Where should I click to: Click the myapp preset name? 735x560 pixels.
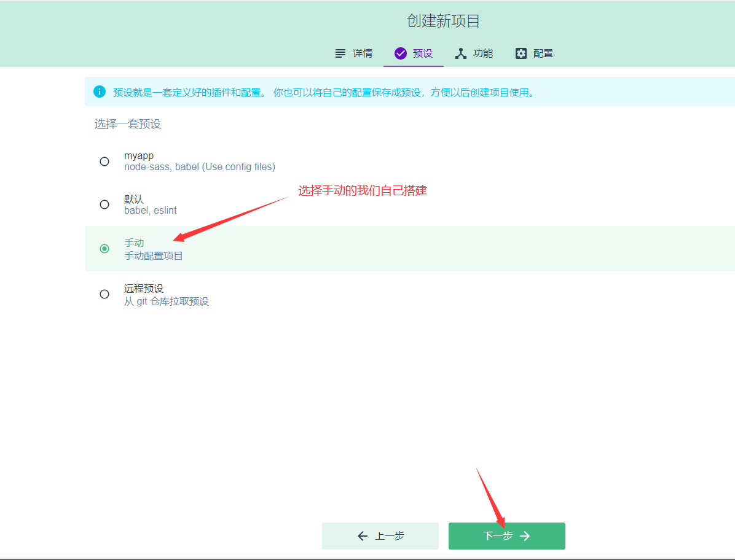139,156
